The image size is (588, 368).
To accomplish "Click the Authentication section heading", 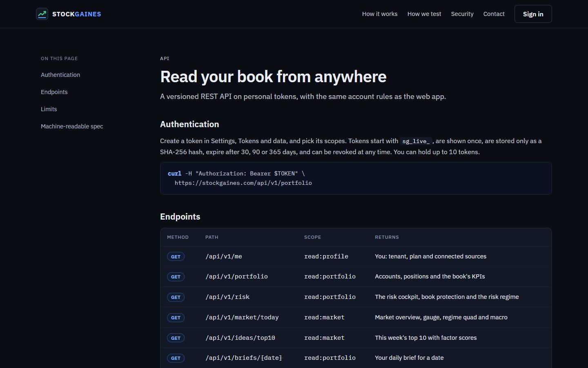I will [x=189, y=124].
